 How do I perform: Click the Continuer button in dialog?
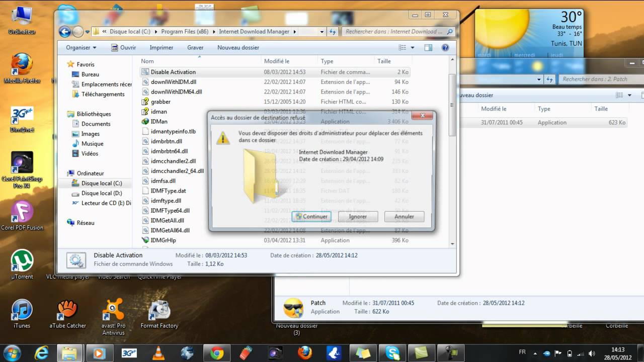coord(312,217)
